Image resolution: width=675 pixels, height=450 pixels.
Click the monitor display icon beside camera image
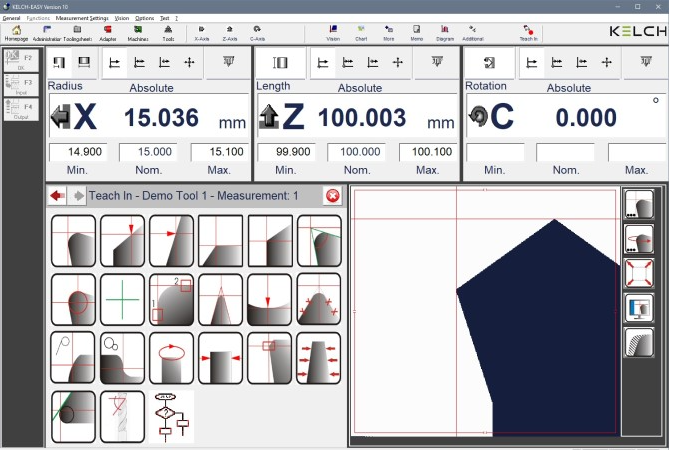click(x=639, y=308)
